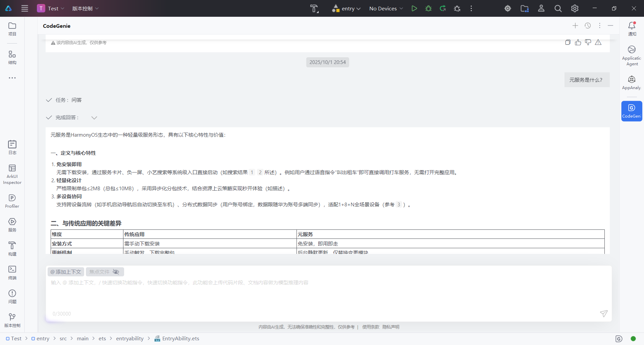The height and width of the screenshot is (345, 644).
Task: Open the 通知 notifications panel
Action: point(632,29)
